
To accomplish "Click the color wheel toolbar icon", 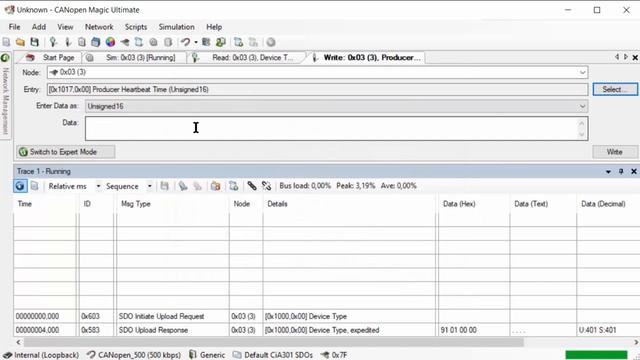I will tap(110, 42).
